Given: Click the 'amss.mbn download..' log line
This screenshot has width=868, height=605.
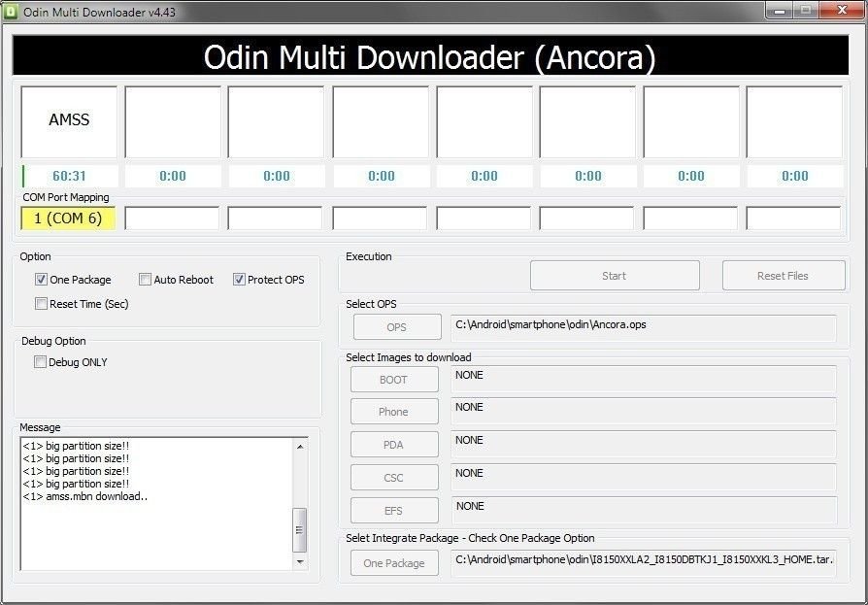Looking at the screenshot, I should click(x=85, y=496).
